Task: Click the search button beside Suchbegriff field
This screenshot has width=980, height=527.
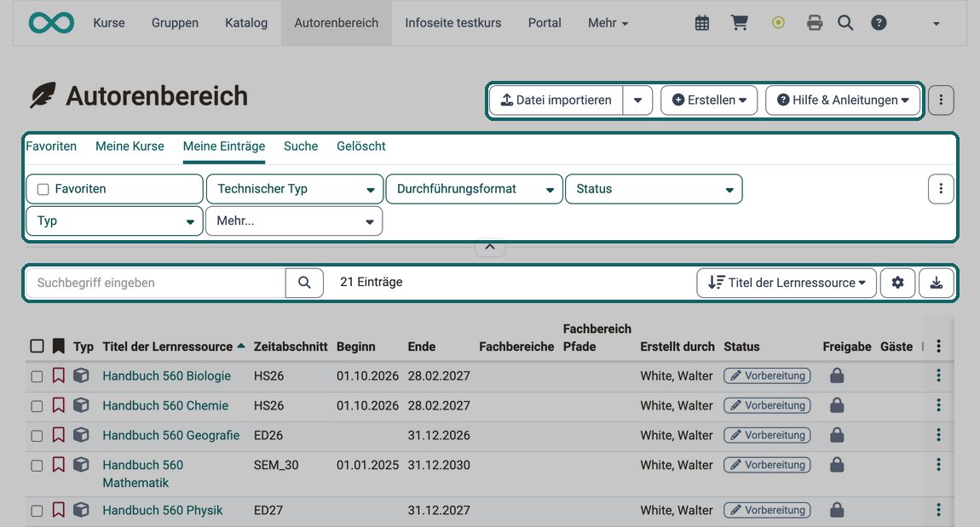Action: [304, 283]
